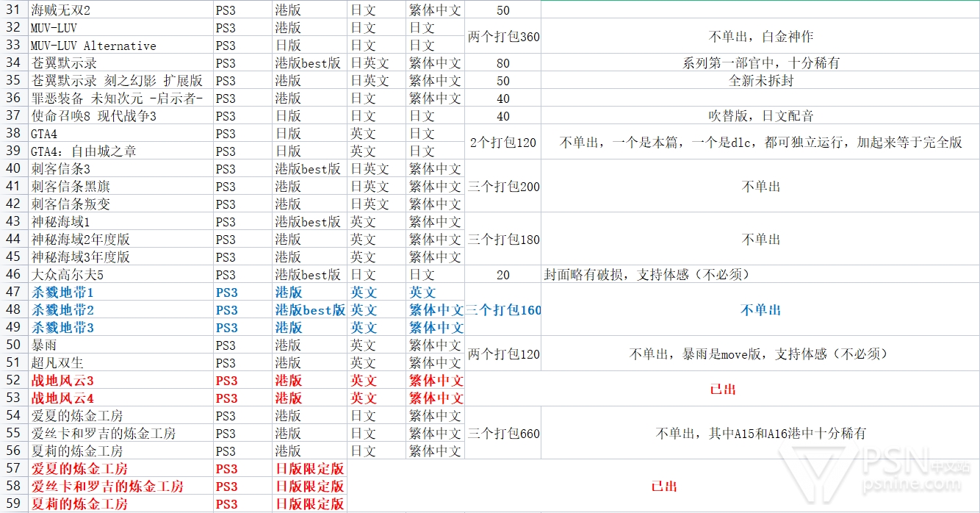This screenshot has height=513, width=980.
Task: Click red '已出' beside 战地风云 rows
Action: pos(722,390)
